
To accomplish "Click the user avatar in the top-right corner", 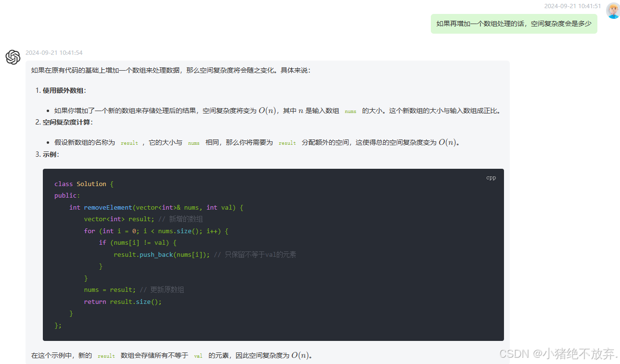I will 612,10.
